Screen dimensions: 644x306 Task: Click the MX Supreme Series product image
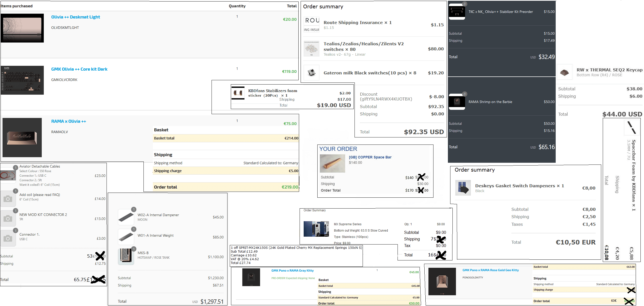pos(316,229)
